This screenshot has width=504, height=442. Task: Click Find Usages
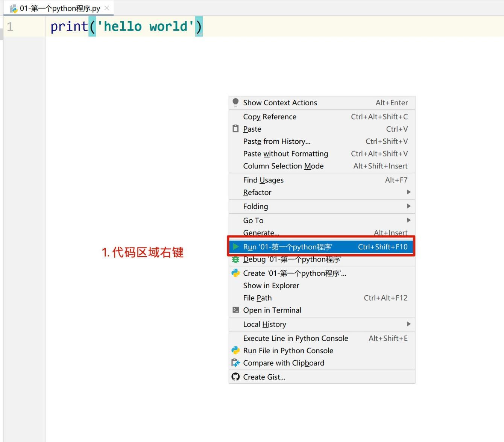click(x=263, y=180)
